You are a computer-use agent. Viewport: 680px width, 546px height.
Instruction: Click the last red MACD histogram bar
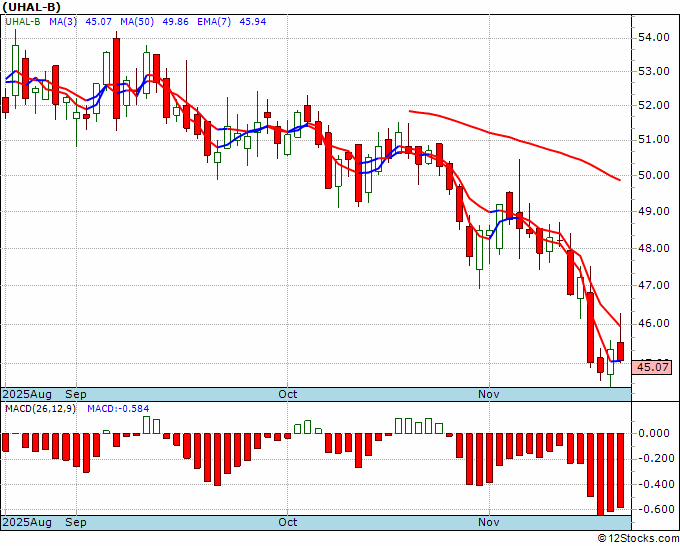(x=621, y=470)
